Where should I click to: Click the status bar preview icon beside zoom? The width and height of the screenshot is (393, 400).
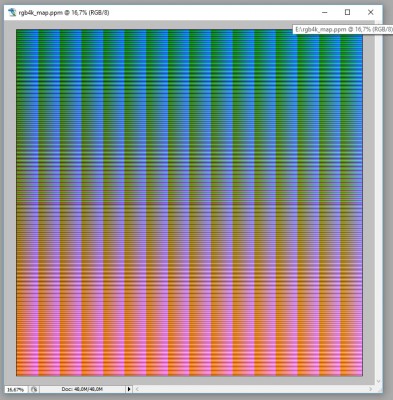point(34,389)
